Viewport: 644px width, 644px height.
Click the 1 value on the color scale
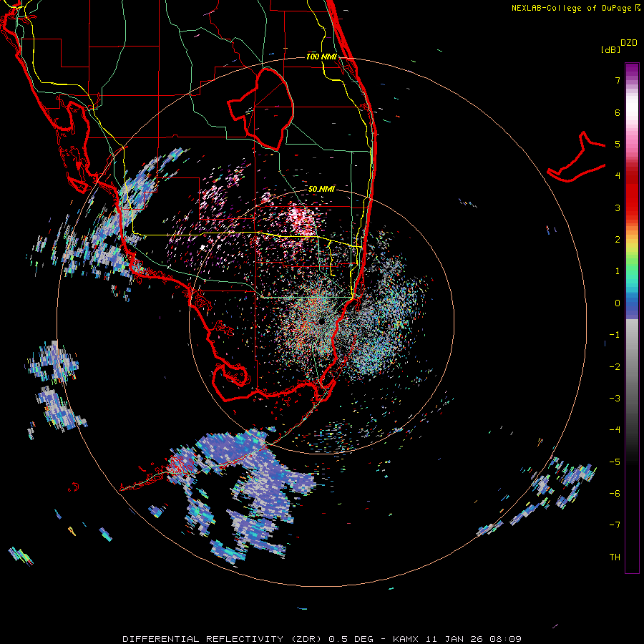[618, 271]
